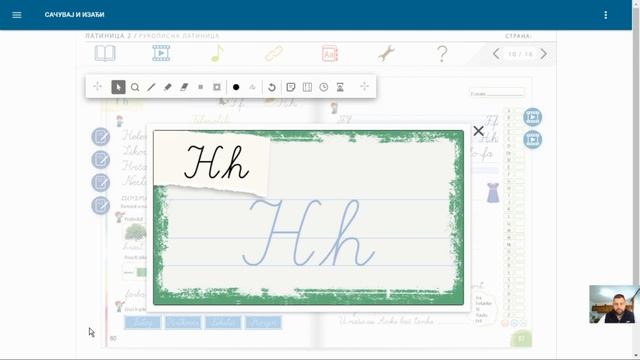
Task: Open the hourglass timer tool
Action: [340, 87]
